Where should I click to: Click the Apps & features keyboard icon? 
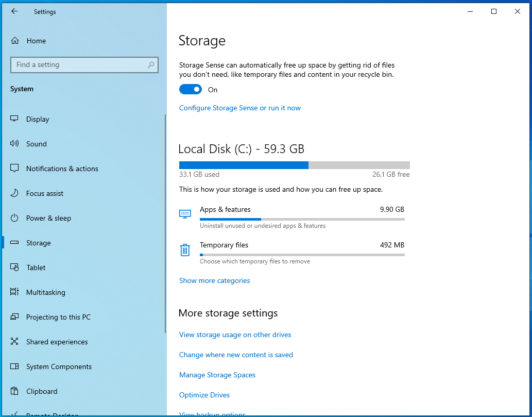point(185,214)
